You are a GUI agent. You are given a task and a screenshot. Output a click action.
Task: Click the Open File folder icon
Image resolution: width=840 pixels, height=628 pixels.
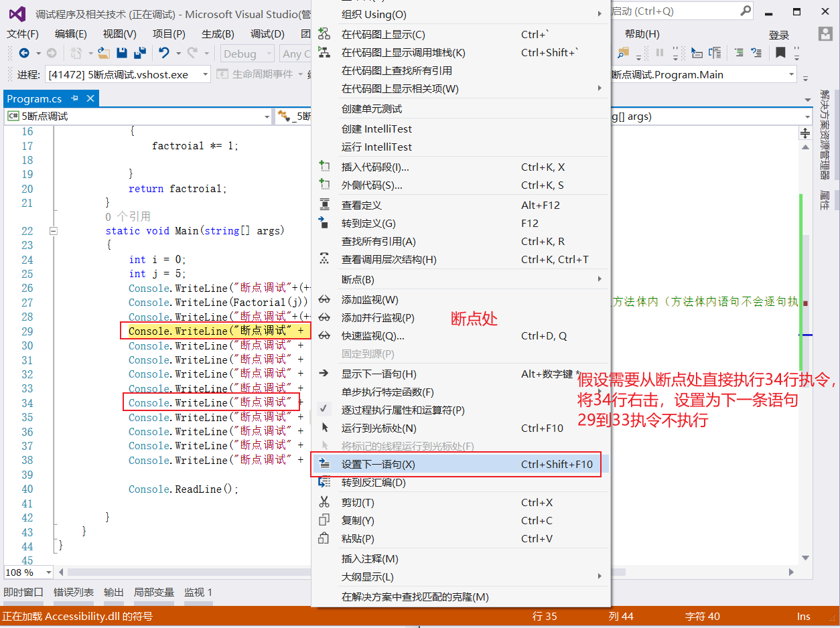(x=104, y=53)
